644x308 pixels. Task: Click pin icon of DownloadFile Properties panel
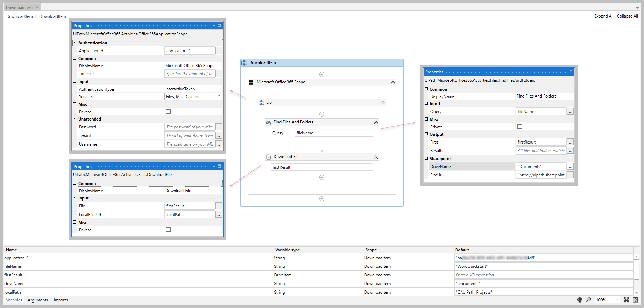click(x=219, y=166)
